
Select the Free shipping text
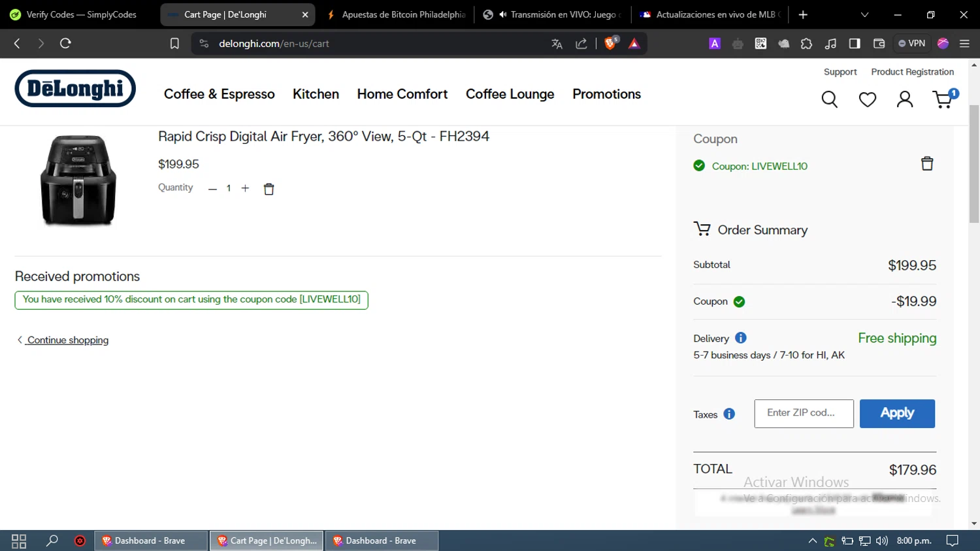click(x=897, y=338)
